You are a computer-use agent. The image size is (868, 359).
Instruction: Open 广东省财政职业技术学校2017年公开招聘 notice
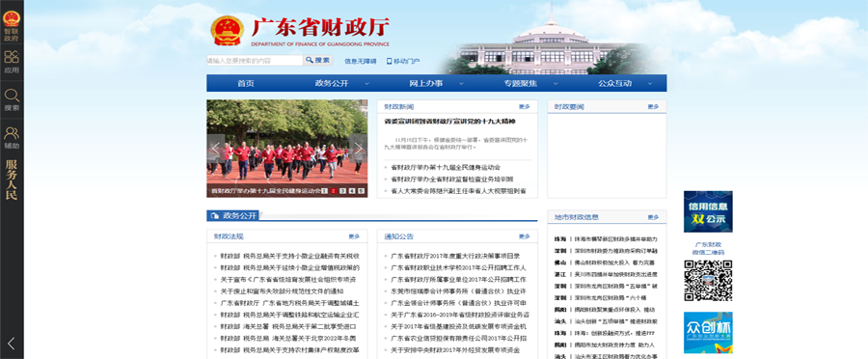point(458,267)
